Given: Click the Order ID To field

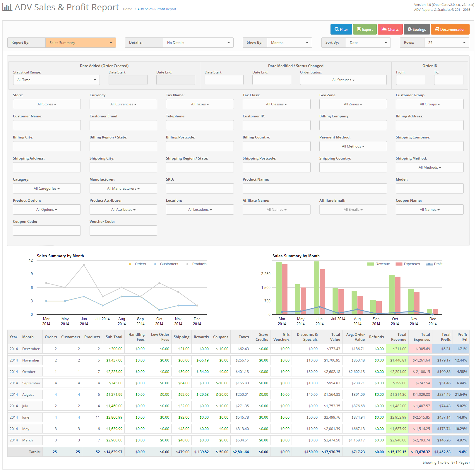Looking at the screenshot, I should 449,80.
